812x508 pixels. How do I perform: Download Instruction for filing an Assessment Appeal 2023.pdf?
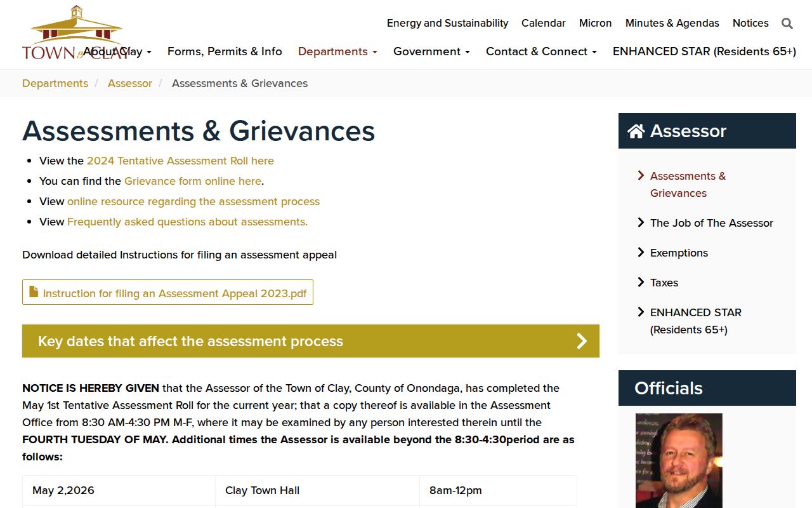(167, 292)
